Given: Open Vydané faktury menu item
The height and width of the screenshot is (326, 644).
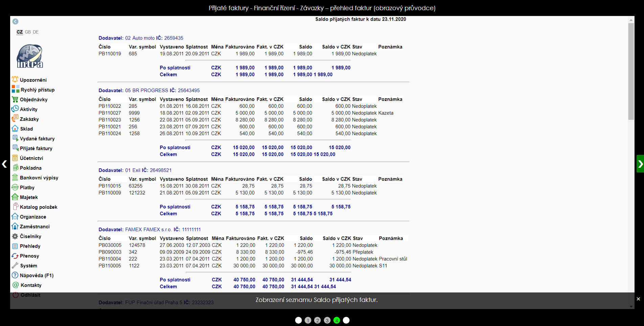Looking at the screenshot, I should [37, 139].
